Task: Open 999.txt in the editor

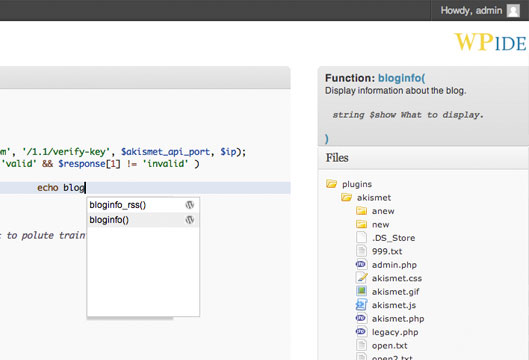Action: 387,251
